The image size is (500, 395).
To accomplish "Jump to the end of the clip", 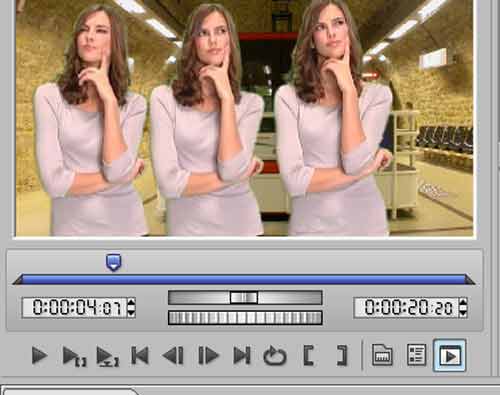I will (x=242, y=355).
